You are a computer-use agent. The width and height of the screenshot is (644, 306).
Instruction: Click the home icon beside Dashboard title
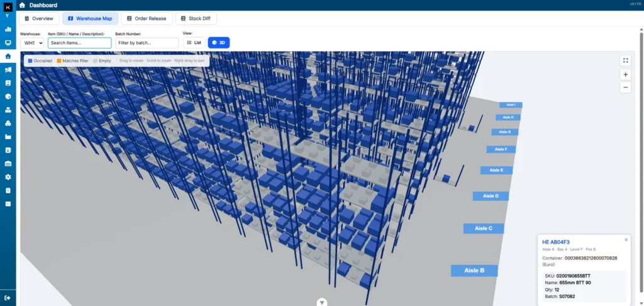coord(22,5)
